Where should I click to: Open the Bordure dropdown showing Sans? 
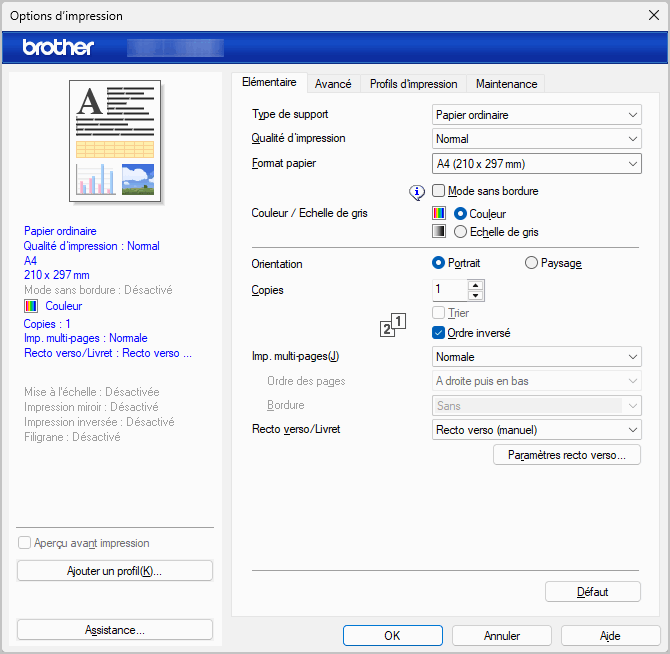pos(537,405)
